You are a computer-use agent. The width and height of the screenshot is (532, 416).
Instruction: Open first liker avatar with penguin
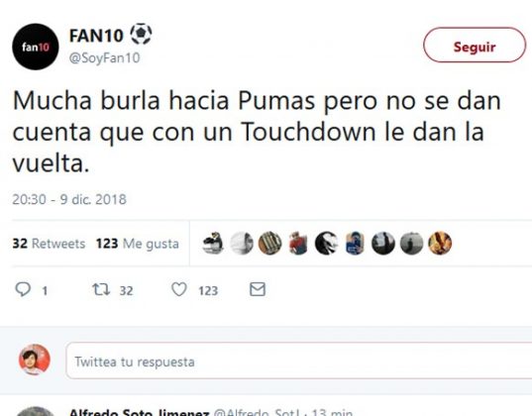pyautogui.click(x=213, y=243)
